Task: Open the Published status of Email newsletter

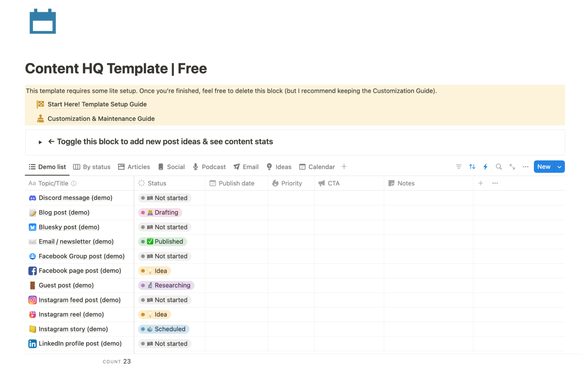Action: point(163,242)
